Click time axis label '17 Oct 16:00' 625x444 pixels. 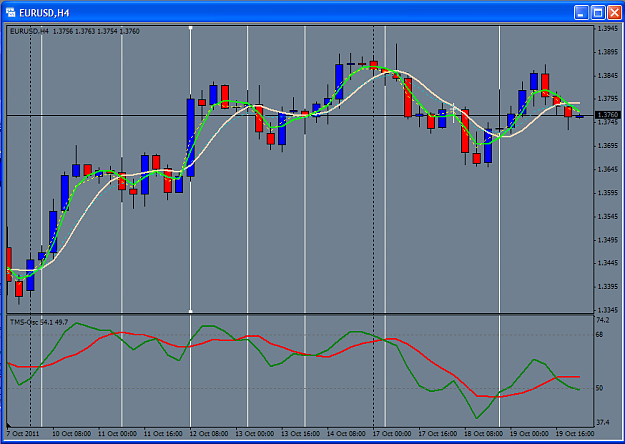(438, 434)
